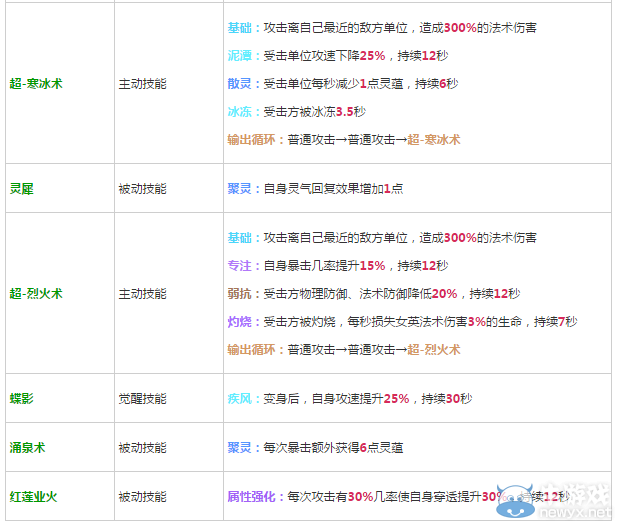Click the 冰冻 3.5秒 line

tap(297, 112)
